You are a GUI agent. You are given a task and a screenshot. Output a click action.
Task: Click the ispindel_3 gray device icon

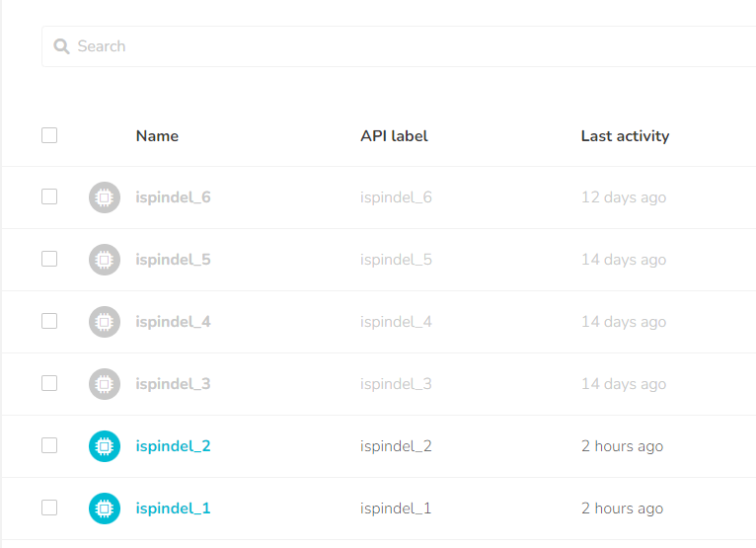[105, 384]
